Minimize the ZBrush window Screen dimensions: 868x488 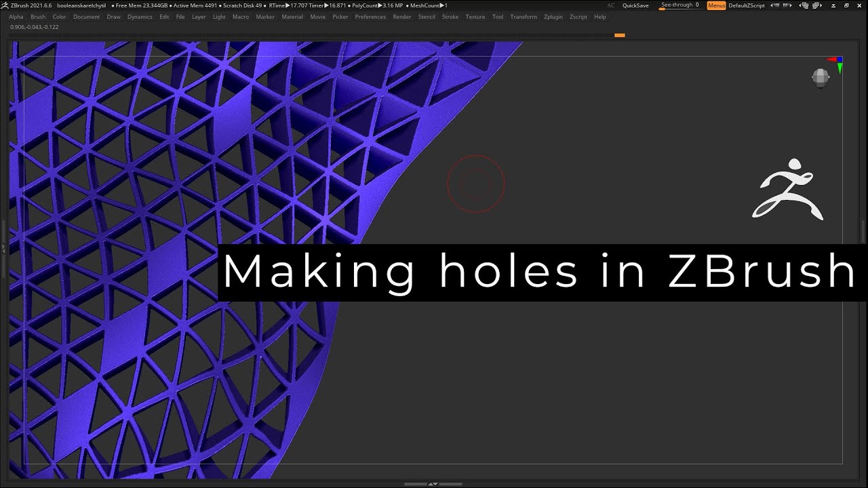click(x=835, y=5)
